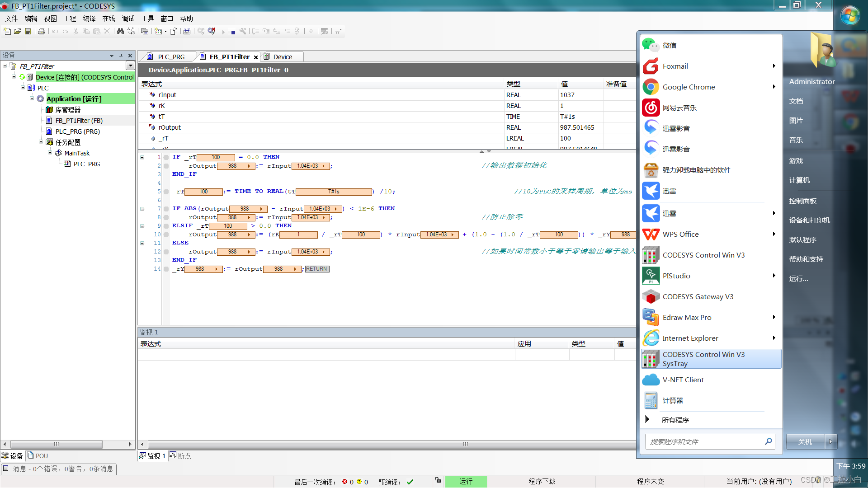Toggle the breakpoint marker on code line 14
The height and width of the screenshot is (488, 868).
tap(166, 269)
